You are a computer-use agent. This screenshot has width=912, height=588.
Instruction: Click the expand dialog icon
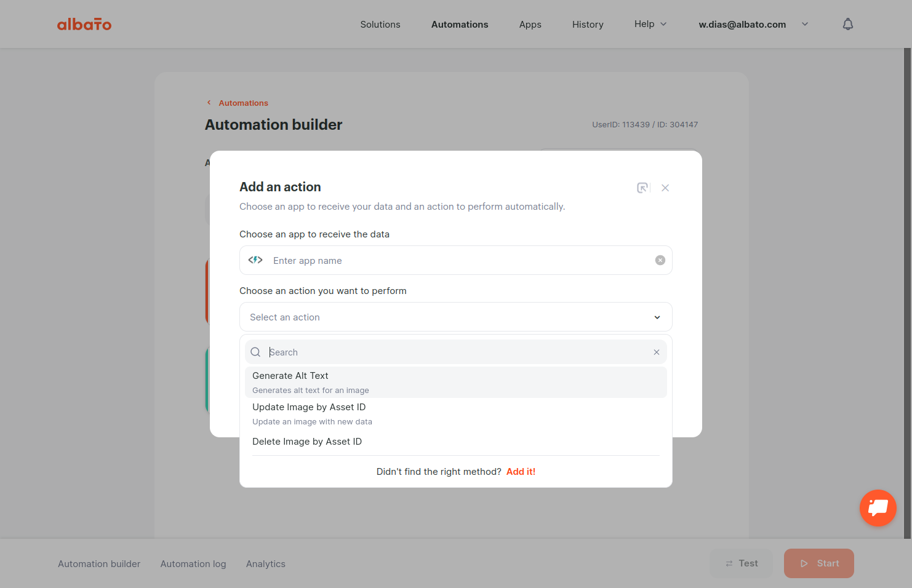pos(642,188)
